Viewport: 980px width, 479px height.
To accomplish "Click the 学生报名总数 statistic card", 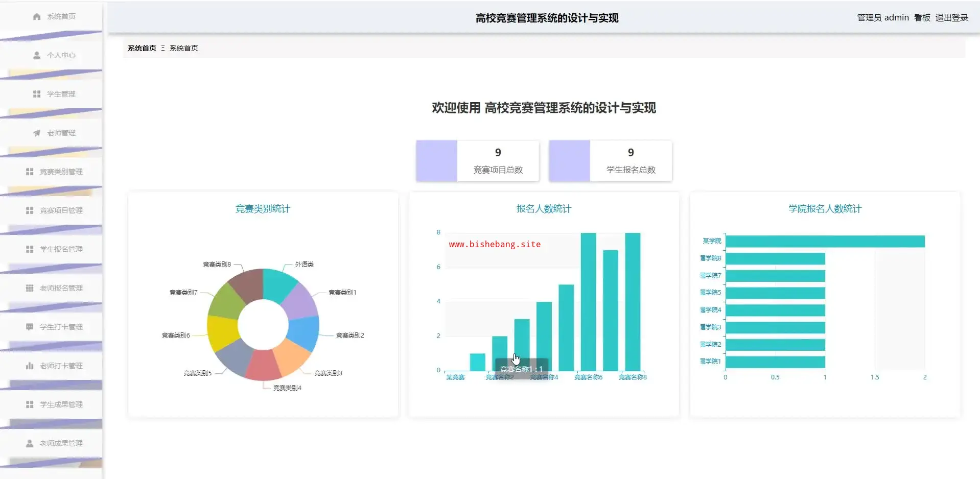I will (x=610, y=161).
